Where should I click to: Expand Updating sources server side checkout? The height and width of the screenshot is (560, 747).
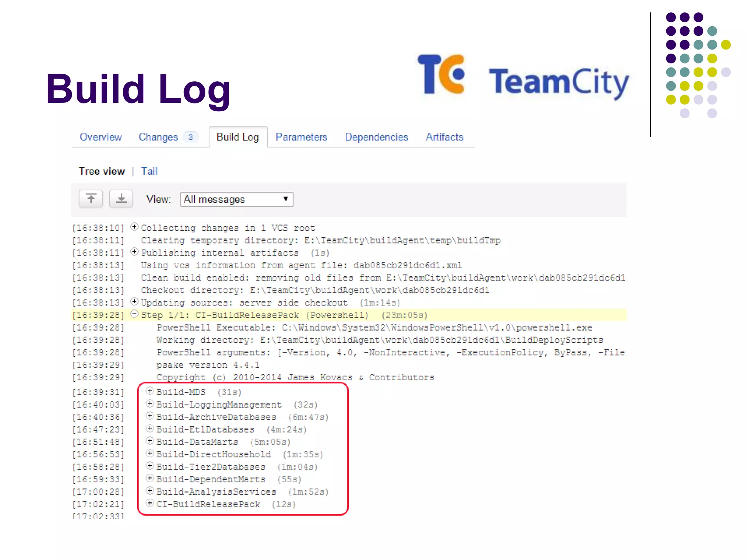click(135, 302)
